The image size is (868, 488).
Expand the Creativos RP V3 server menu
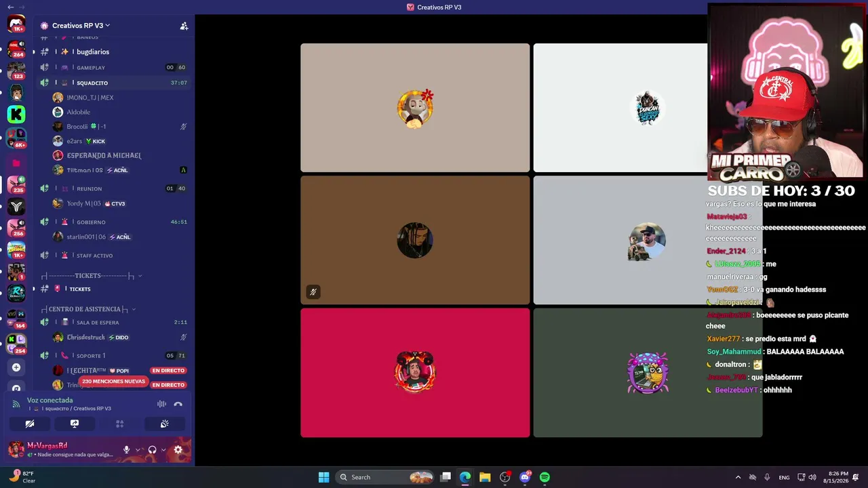point(81,26)
